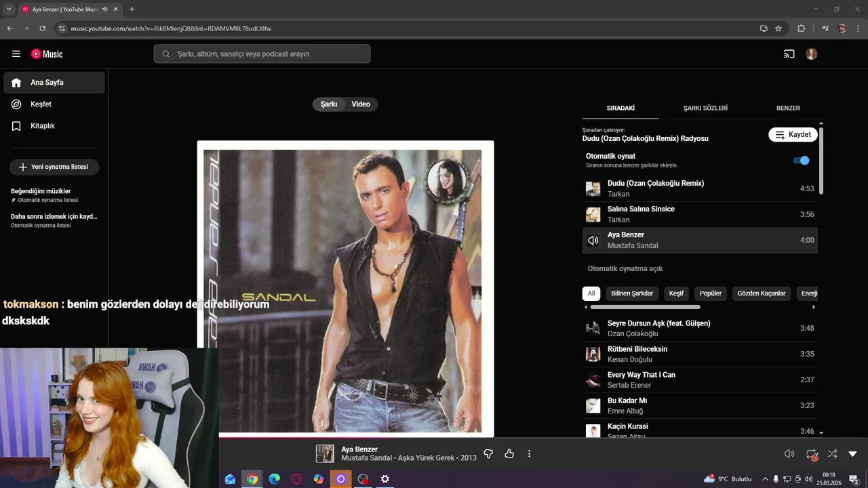Open the media control icon in Chrome toolbar
868x488 pixels.
tap(825, 28)
